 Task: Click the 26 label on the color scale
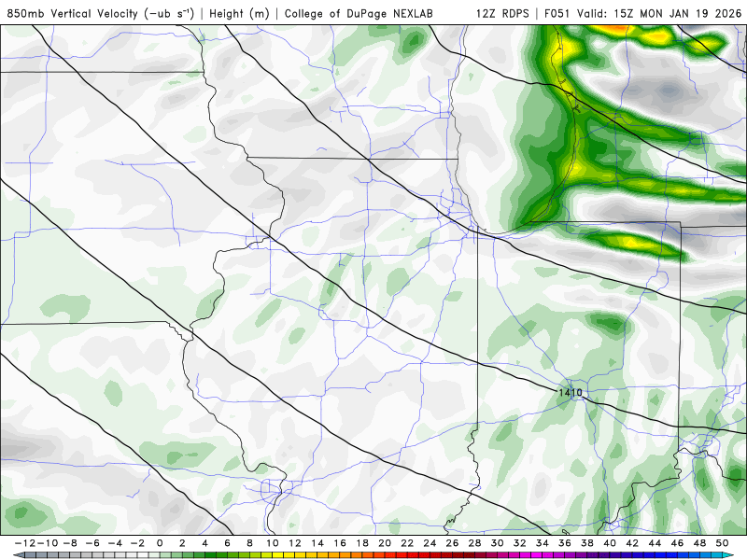[452, 543]
